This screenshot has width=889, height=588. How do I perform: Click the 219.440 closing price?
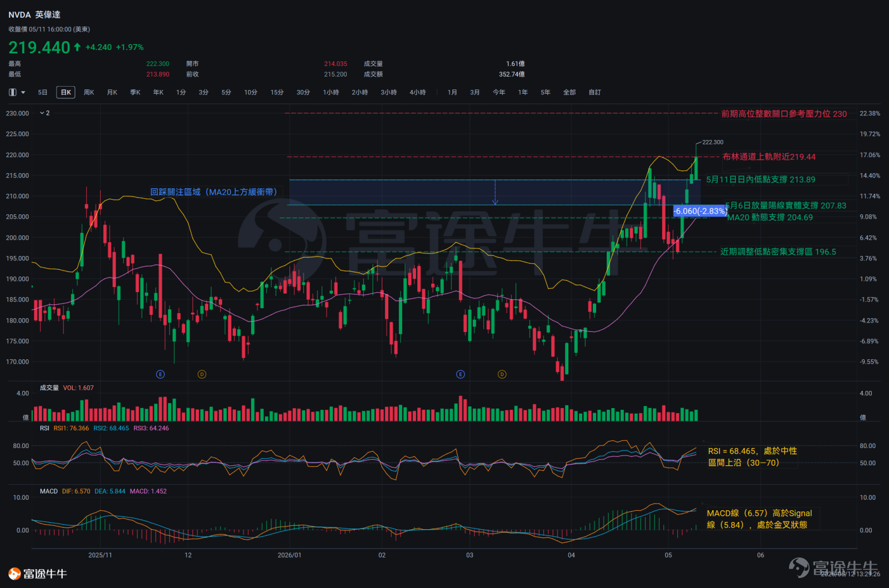39,48
